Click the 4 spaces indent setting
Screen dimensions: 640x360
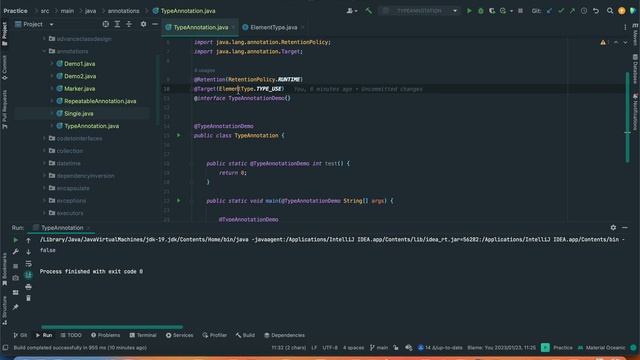point(353,348)
